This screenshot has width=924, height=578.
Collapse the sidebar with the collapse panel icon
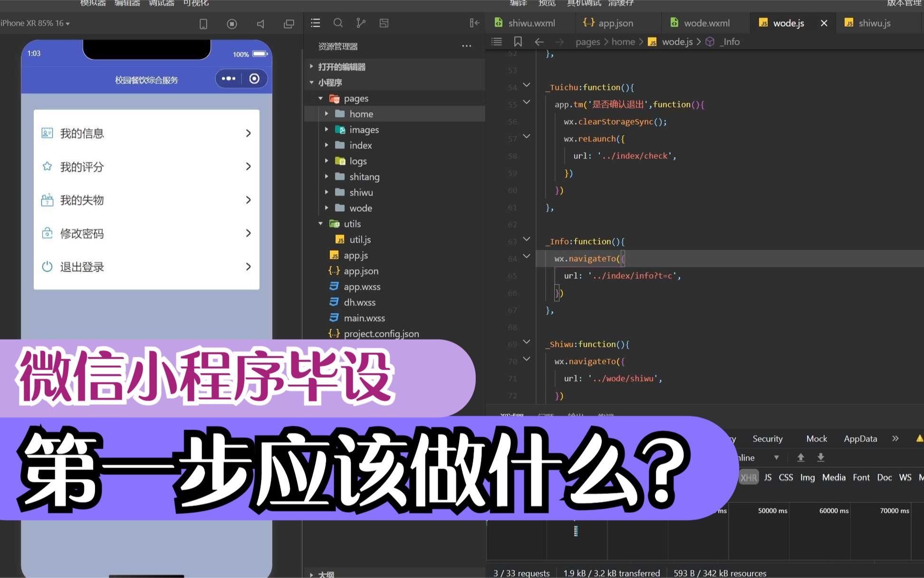[474, 23]
